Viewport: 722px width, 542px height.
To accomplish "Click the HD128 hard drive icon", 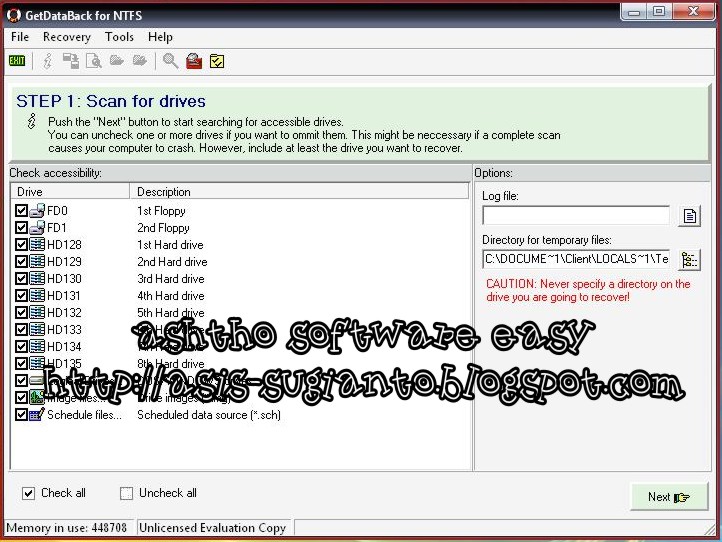I will click(x=37, y=245).
